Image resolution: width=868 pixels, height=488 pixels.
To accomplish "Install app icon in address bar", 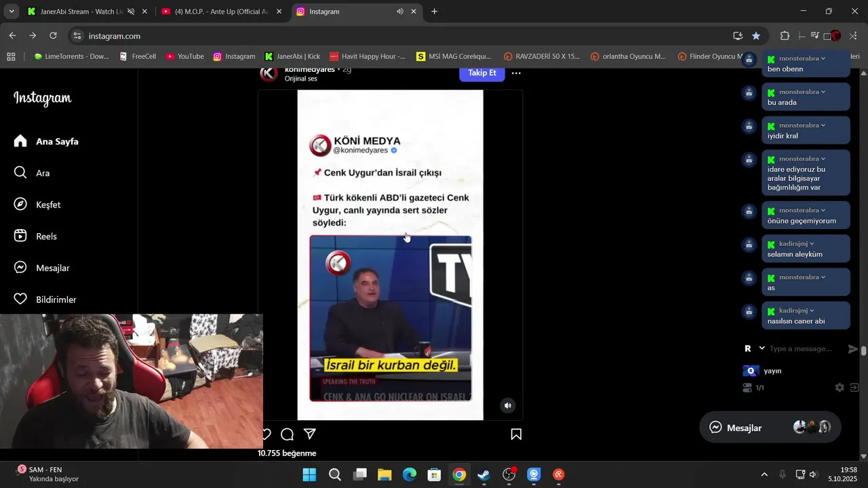I will tap(738, 36).
